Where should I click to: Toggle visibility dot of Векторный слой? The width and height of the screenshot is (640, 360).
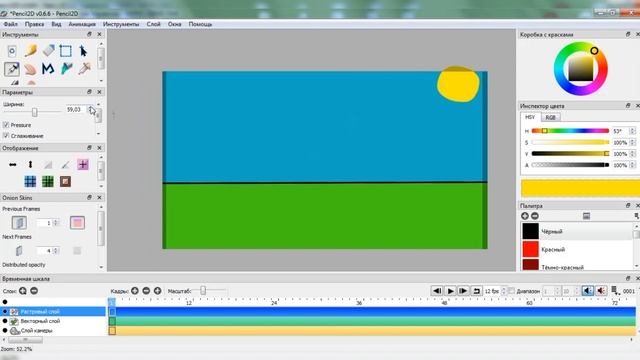click(x=5, y=321)
